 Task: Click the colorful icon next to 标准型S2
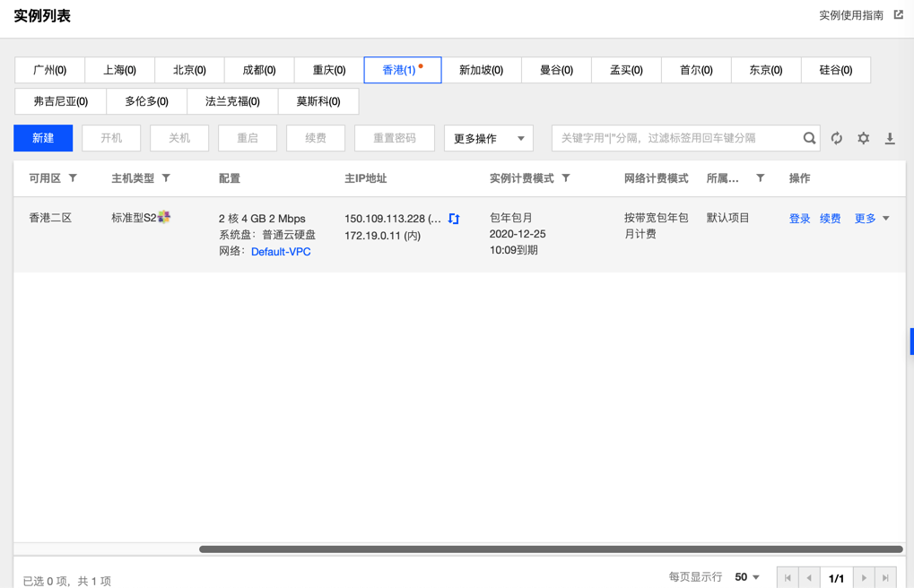point(164,217)
